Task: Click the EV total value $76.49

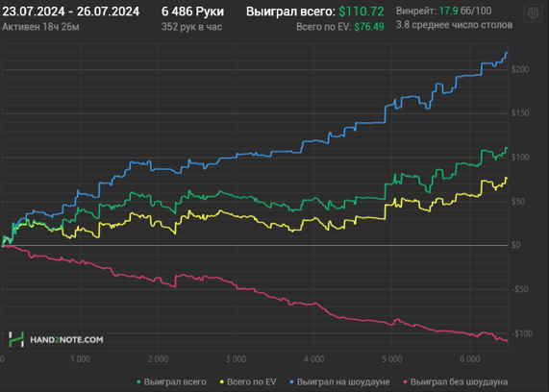Action: click(369, 27)
